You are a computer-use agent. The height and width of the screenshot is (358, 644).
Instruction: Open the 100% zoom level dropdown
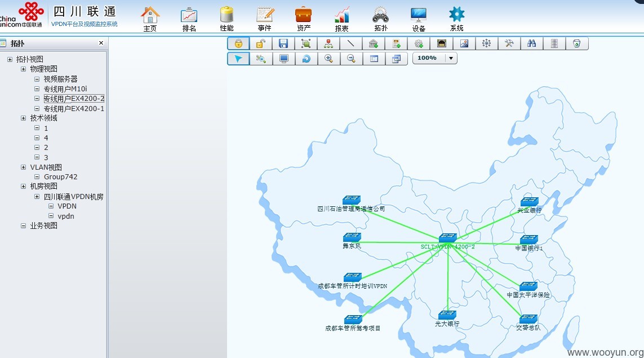451,59
